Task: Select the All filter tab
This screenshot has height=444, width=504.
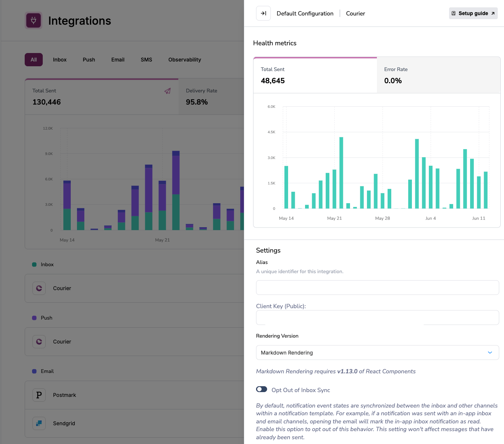Action: tap(34, 60)
